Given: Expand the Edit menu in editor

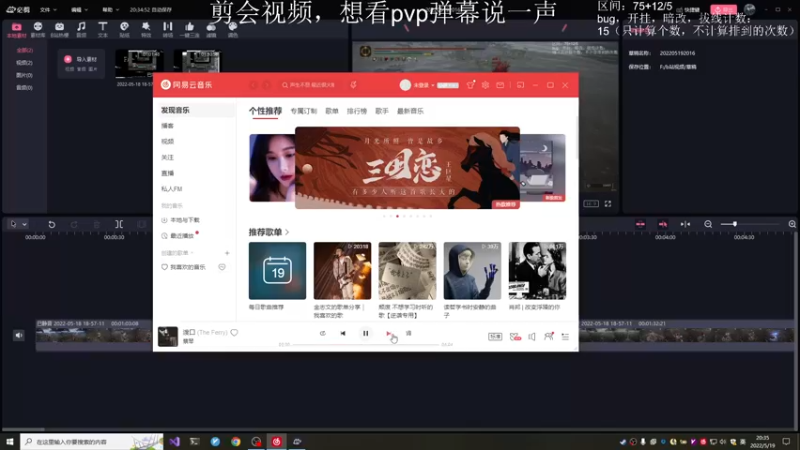Looking at the screenshot, I should click(79, 10).
